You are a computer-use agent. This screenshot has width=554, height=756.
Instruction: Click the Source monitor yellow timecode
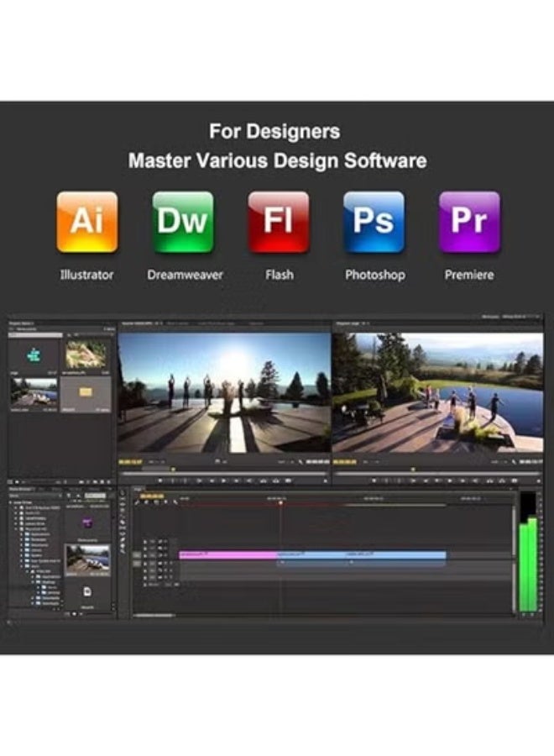point(130,461)
